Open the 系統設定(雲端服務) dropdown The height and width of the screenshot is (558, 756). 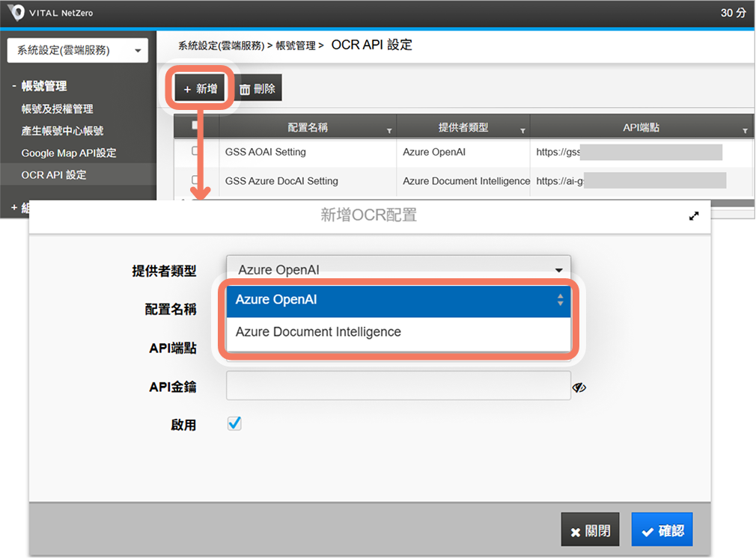pyautogui.click(x=78, y=51)
